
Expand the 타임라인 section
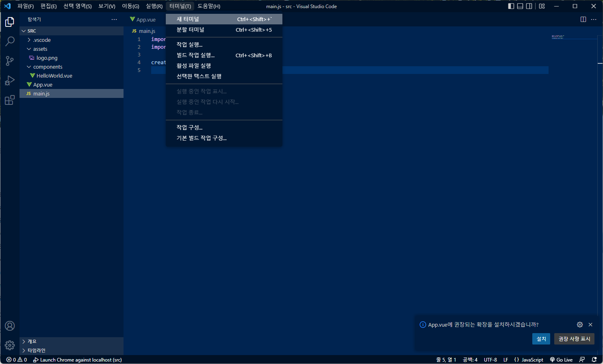(x=36, y=350)
